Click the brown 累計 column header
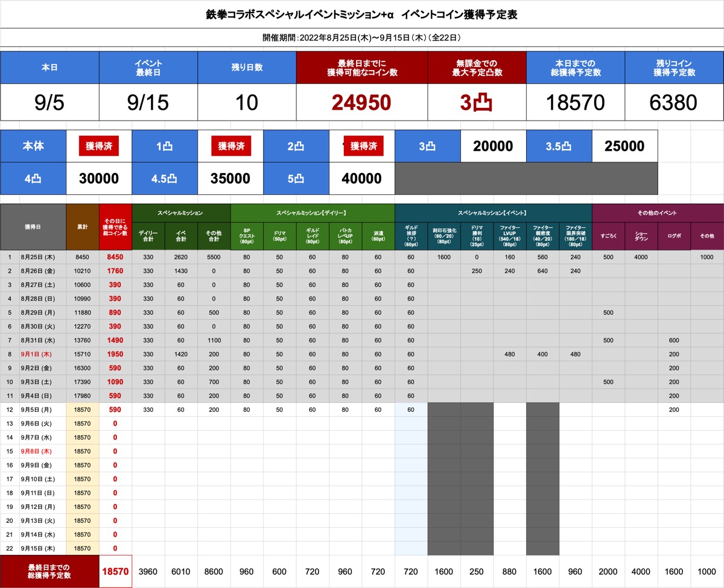 83,227
